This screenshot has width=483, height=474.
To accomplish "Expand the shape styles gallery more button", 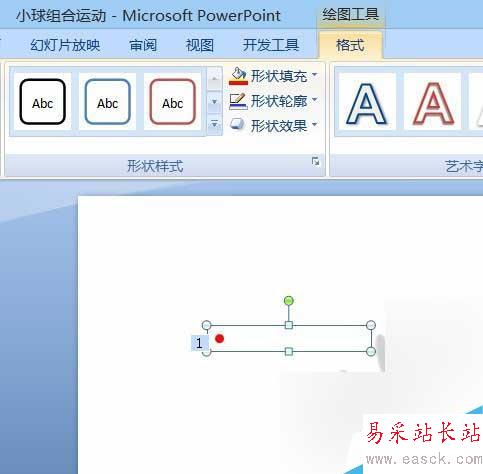I will pyautogui.click(x=214, y=124).
